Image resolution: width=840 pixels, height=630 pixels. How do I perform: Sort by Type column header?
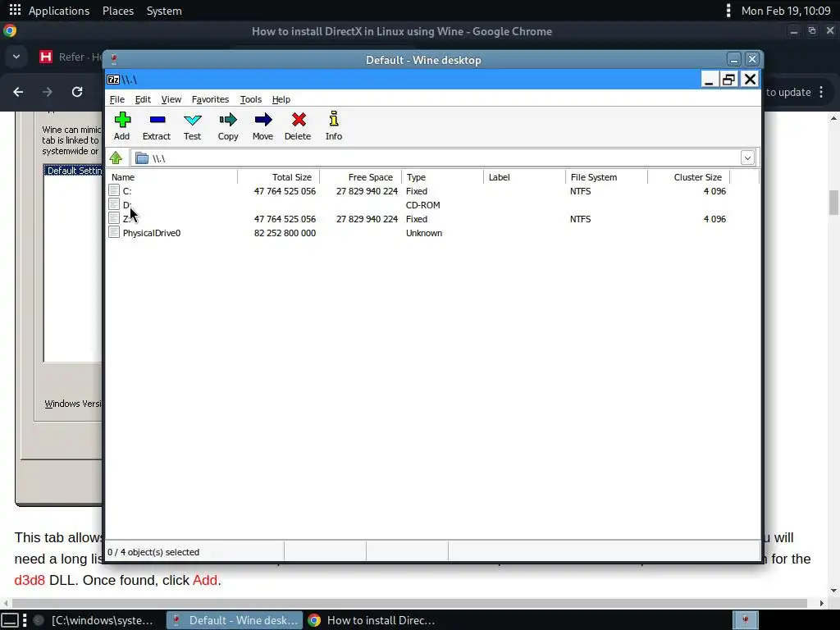point(442,177)
